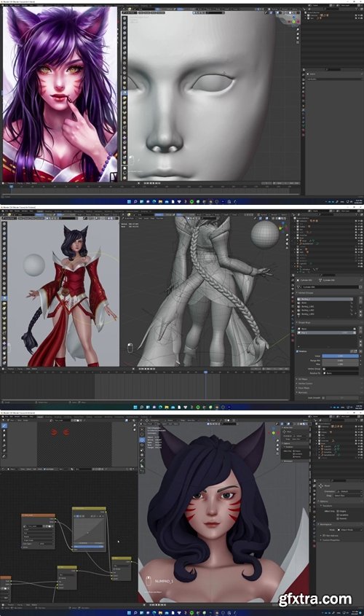Select the first Draw sculpt brush in middle window
This screenshot has width=364, height=616.
4,223
